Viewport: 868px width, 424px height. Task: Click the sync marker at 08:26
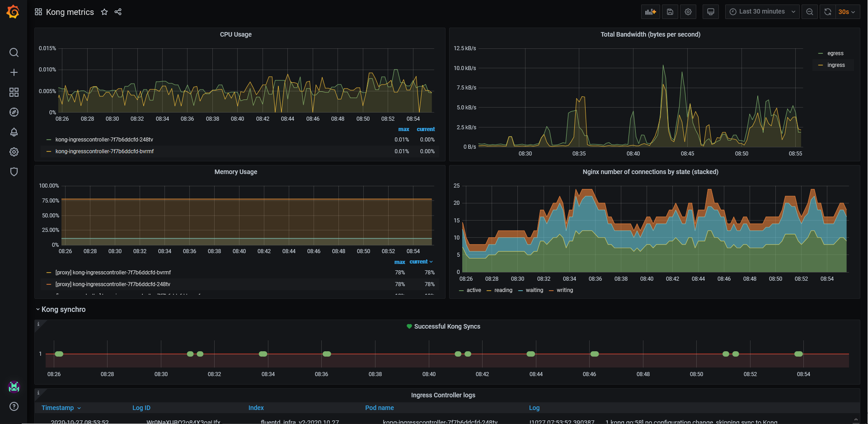[x=59, y=354]
